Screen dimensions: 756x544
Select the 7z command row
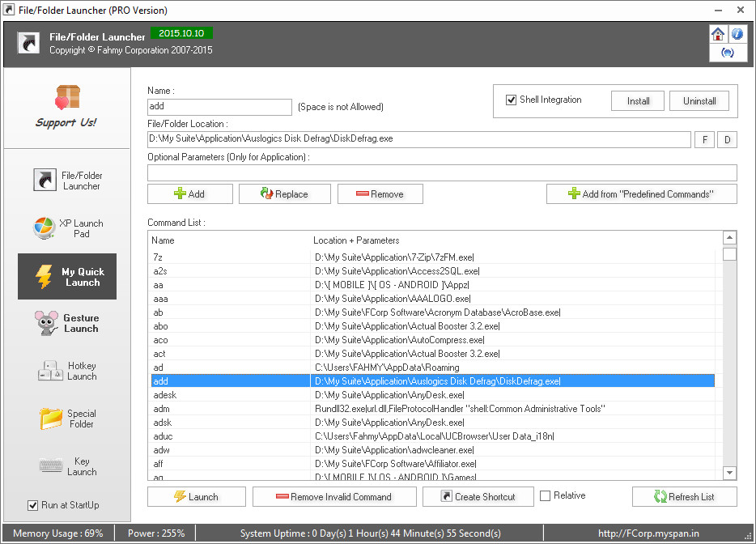click(x=432, y=257)
